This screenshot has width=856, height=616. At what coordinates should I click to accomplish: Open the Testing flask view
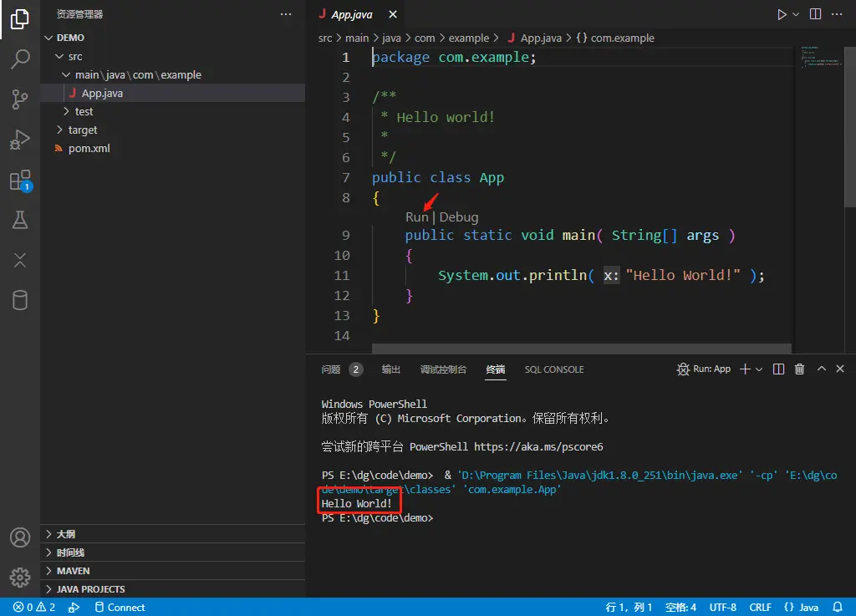pyautogui.click(x=20, y=220)
